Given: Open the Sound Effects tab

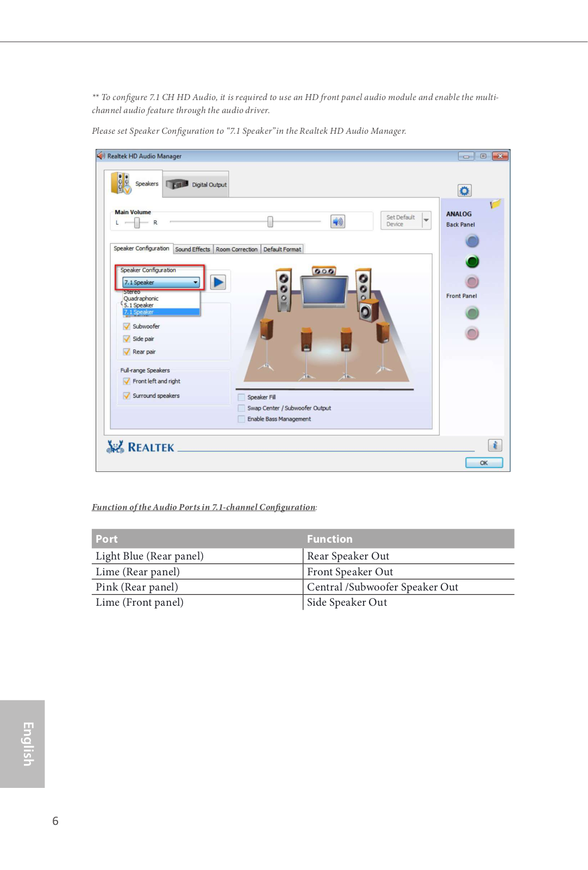Looking at the screenshot, I should point(193,250).
